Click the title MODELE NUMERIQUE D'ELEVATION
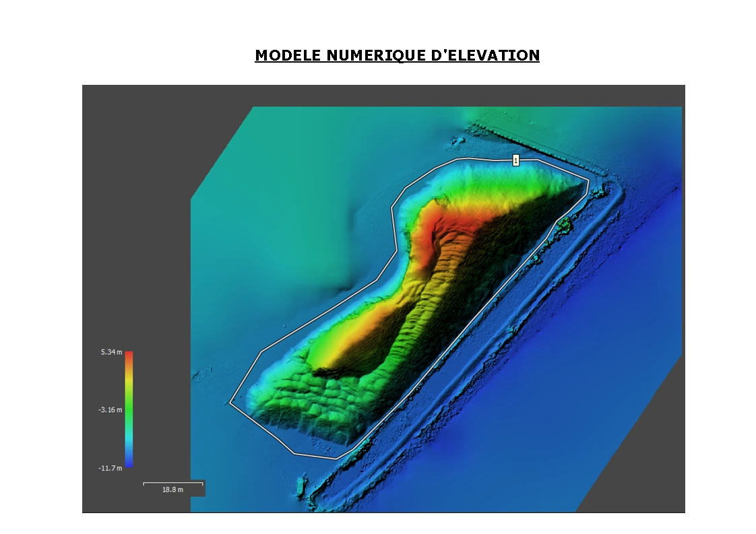Screen dimensions: 756x534 click(x=397, y=56)
